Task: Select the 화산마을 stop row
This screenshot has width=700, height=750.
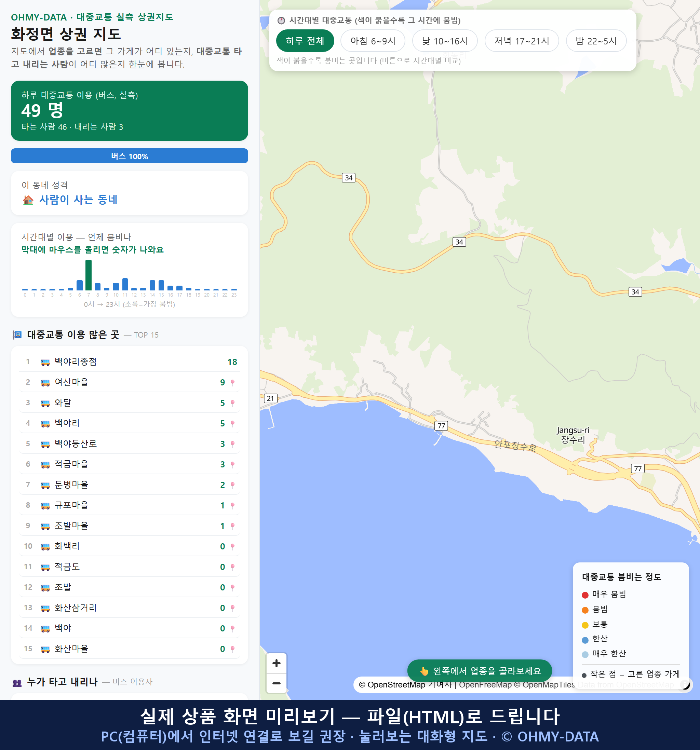Action: pyautogui.click(x=130, y=649)
